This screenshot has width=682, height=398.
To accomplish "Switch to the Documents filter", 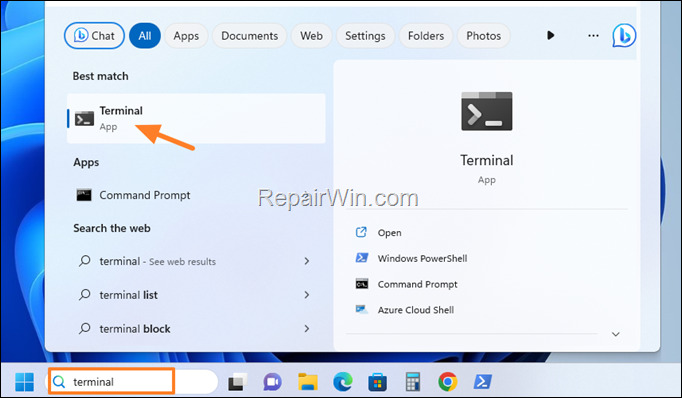I will 249,36.
